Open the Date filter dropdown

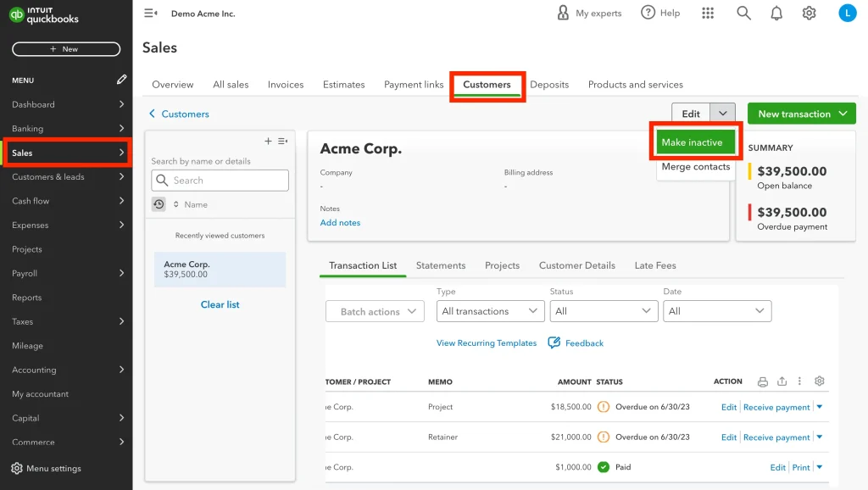click(717, 311)
